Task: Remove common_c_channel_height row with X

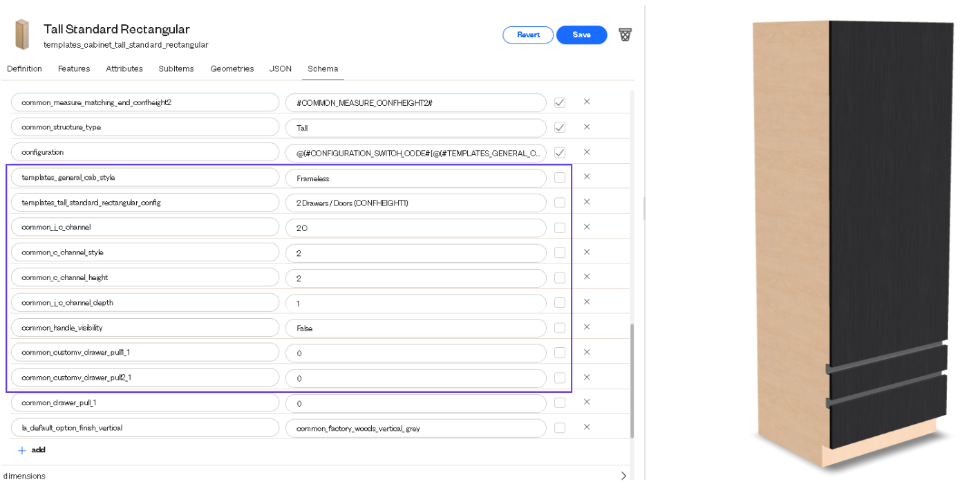Action: click(587, 277)
